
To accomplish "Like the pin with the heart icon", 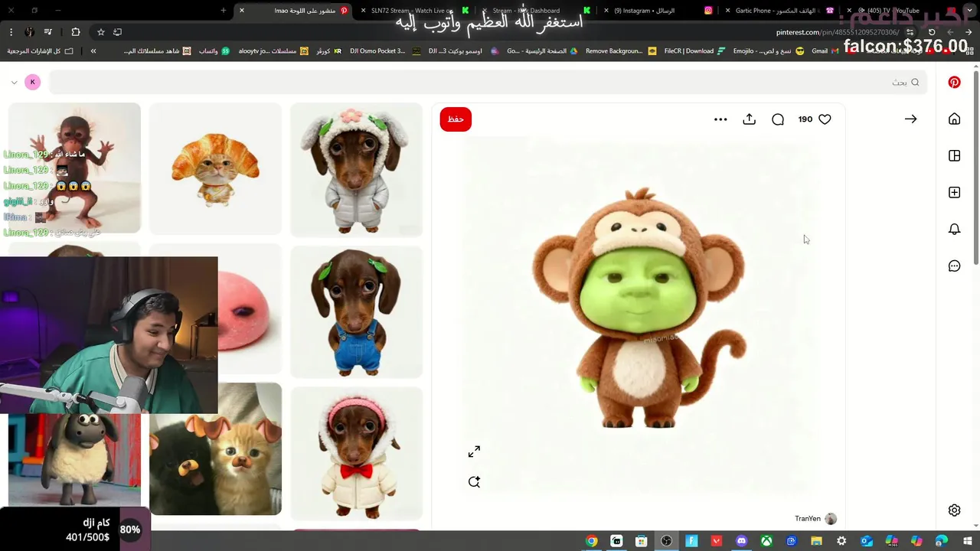I will (825, 119).
